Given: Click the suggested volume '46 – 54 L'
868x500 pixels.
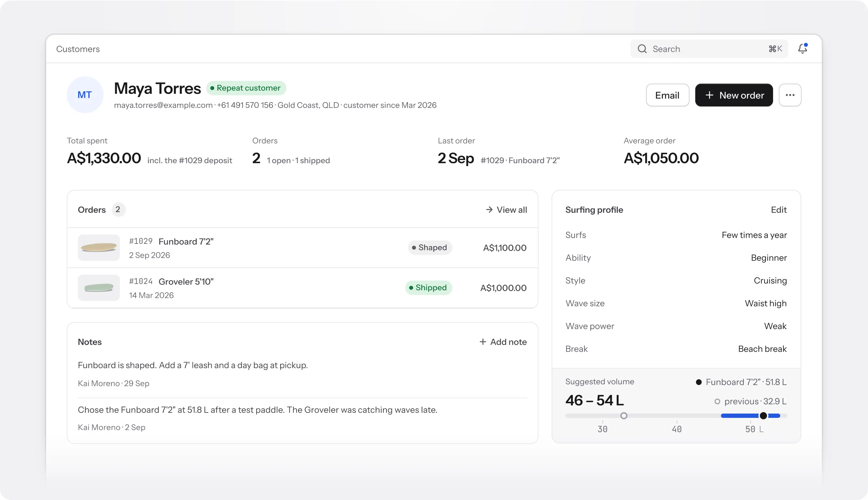Looking at the screenshot, I should click(595, 400).
